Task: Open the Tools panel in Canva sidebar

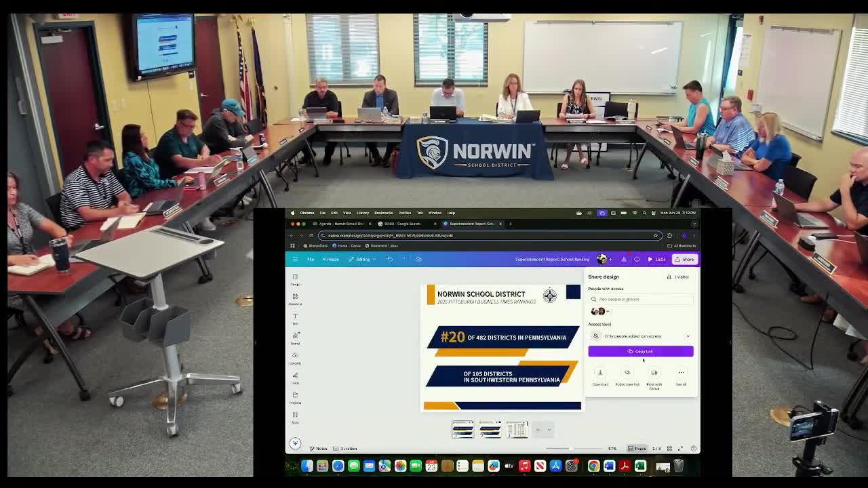Action: (x=295, y=378)
